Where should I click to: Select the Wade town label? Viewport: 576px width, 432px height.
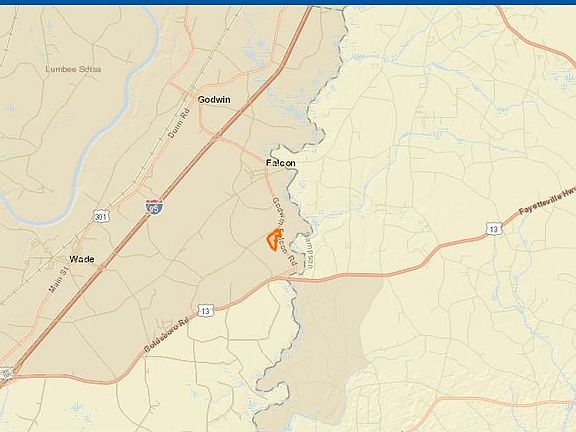82,259
